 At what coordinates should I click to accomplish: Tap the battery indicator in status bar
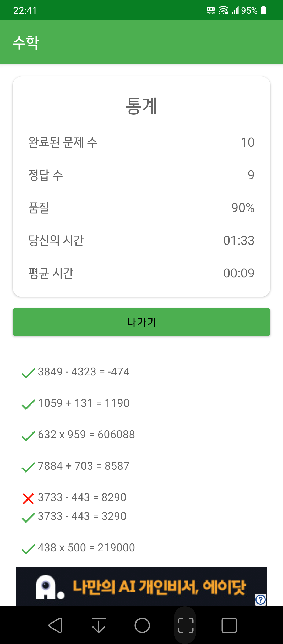(264, 10)
